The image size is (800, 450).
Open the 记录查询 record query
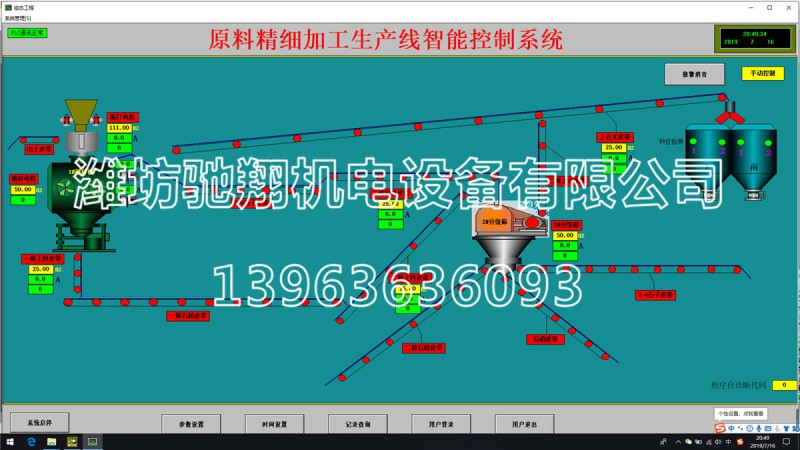(x=358, y=424)
